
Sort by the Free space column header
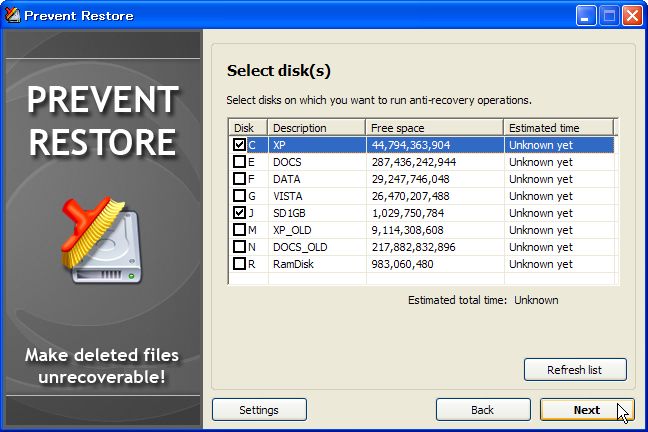pyautogui.click(x=434, y=128)
